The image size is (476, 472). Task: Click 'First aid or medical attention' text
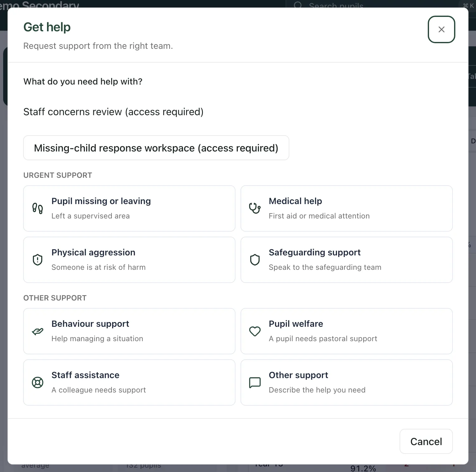tap(319, 216)
